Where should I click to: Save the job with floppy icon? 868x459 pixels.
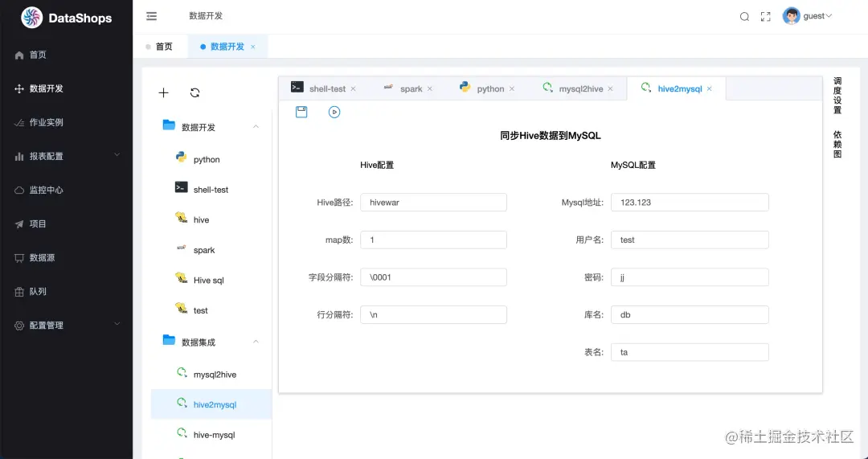click(301, 112)
